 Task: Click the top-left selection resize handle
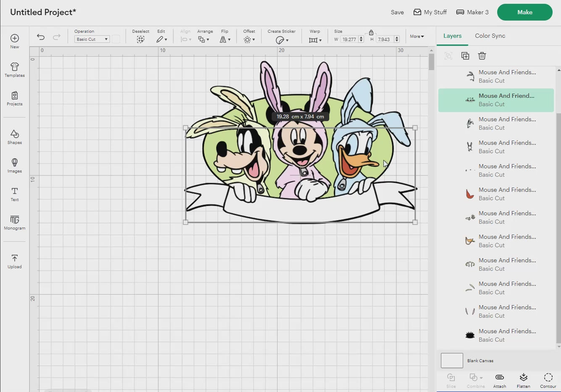[x=186, y=128]
